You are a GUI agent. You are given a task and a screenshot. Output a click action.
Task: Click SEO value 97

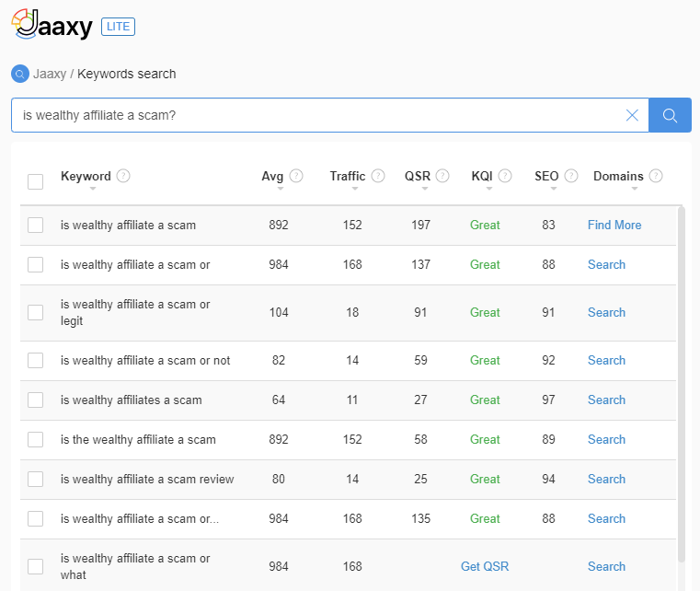click(x=548, y=400)
